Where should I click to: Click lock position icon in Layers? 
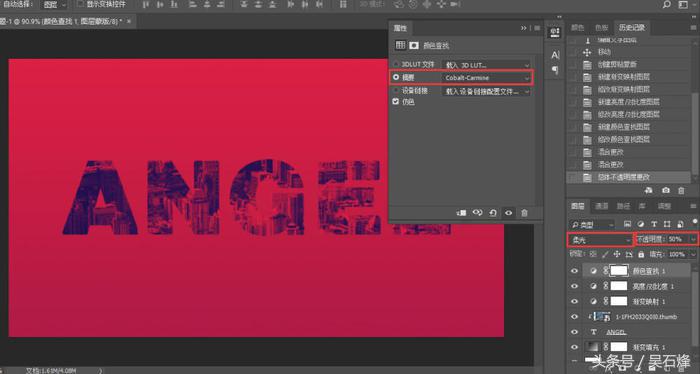617,254
